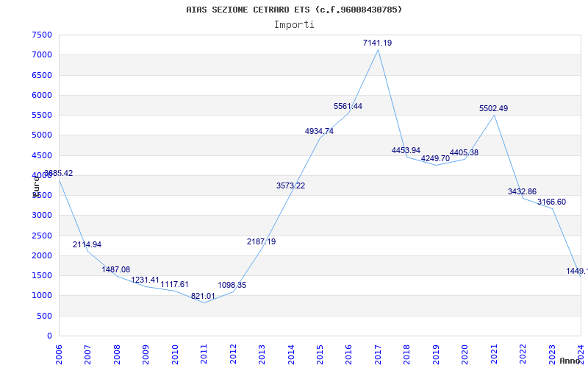Click the 7000 y-axis tick label
The image size is (588, 368).
click(42, 54)
